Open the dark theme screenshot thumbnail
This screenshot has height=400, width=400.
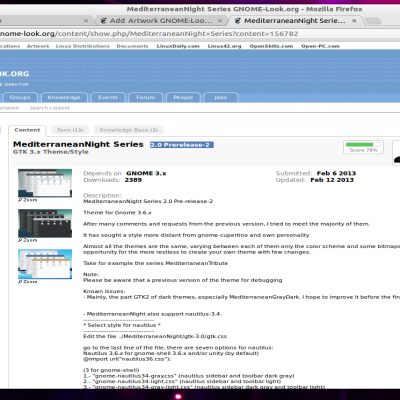(x=45, y=223)
